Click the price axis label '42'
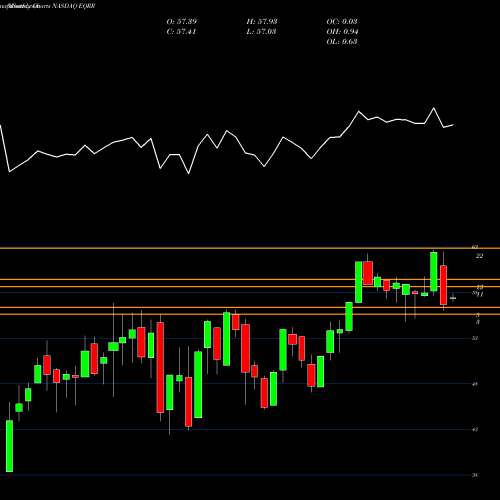The height and width of the screenshot is (500, 500). point(475,430)
